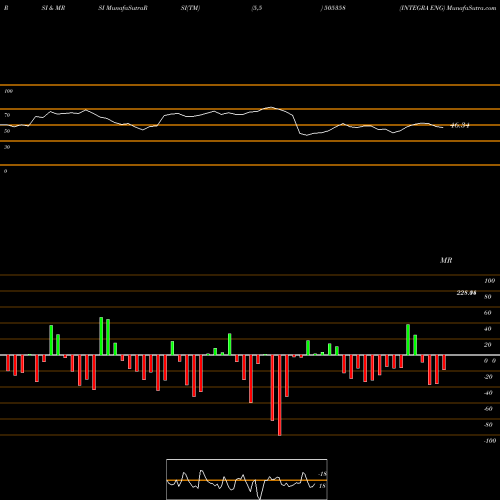500x500 pixels.
Task: Click the tallest green histogram bar
Action: click(x=101, y=336)
